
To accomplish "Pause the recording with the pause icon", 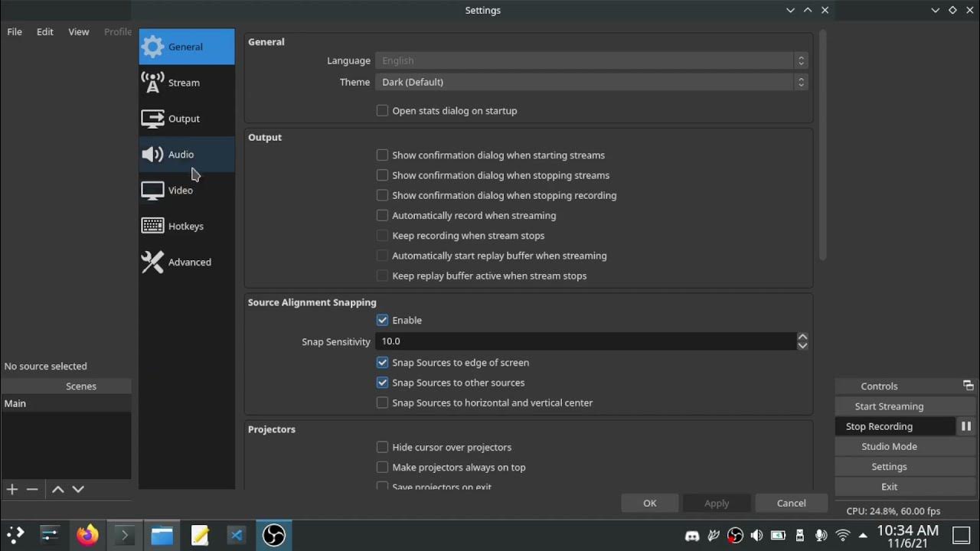I will click(966, 426).
